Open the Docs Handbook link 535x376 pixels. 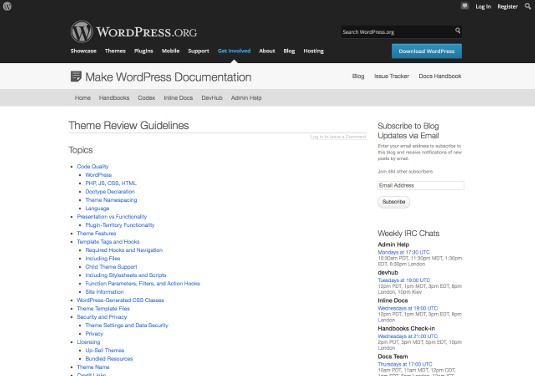coord(440,76)
